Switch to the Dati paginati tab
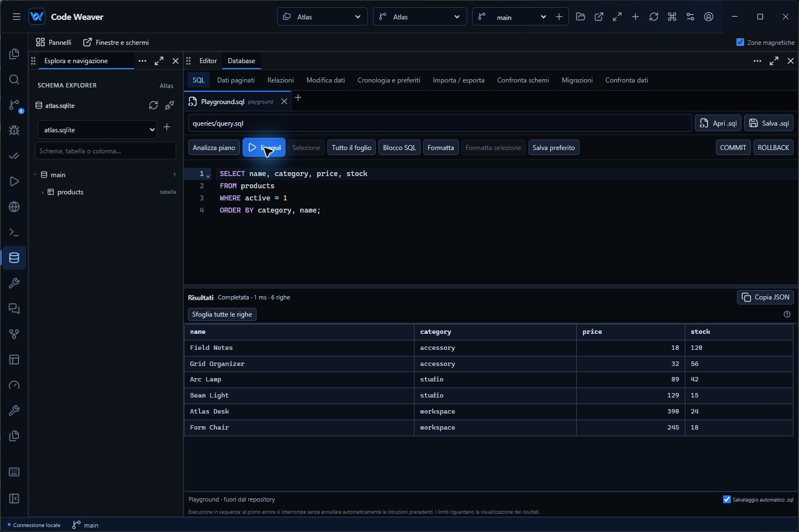This screenshot has height=532, width=799. pyautogui.click(x=236, y=80)
